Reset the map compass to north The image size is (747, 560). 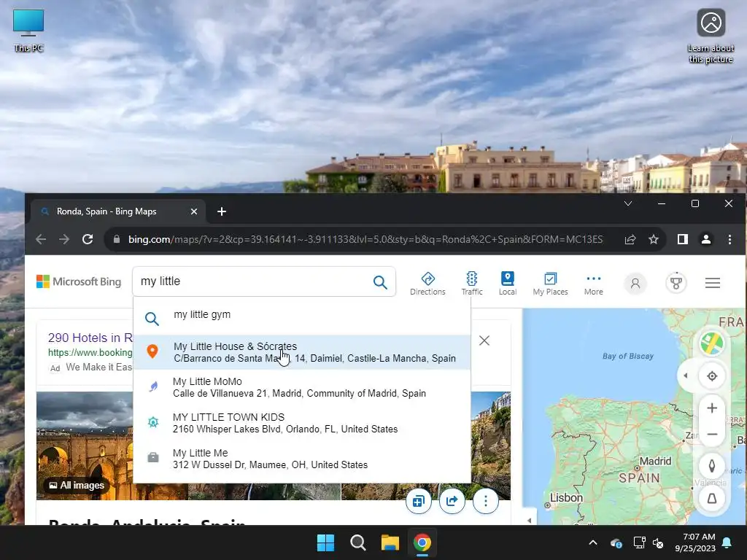(x=712, y=465)
